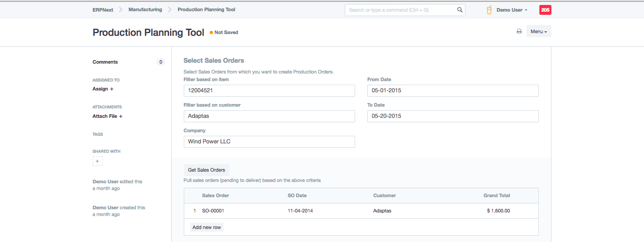Select the SO-00001 sales order row

pos(213,211)
